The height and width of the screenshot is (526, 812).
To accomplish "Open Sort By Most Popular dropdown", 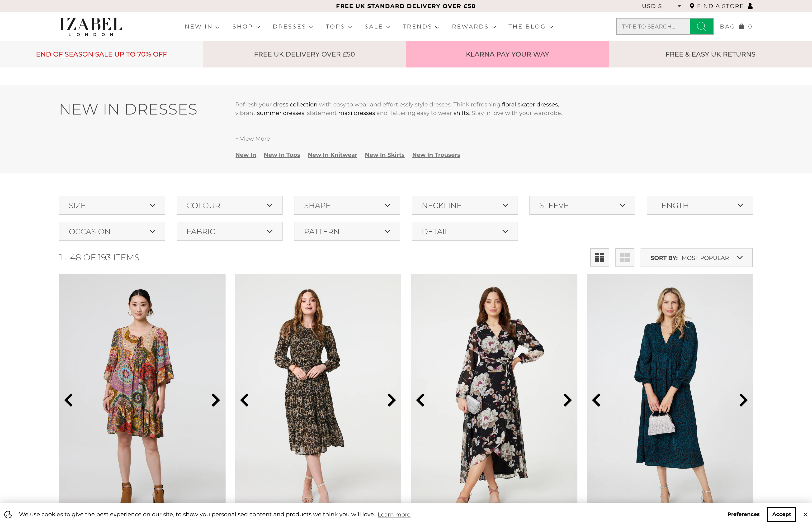I will 696,258.
